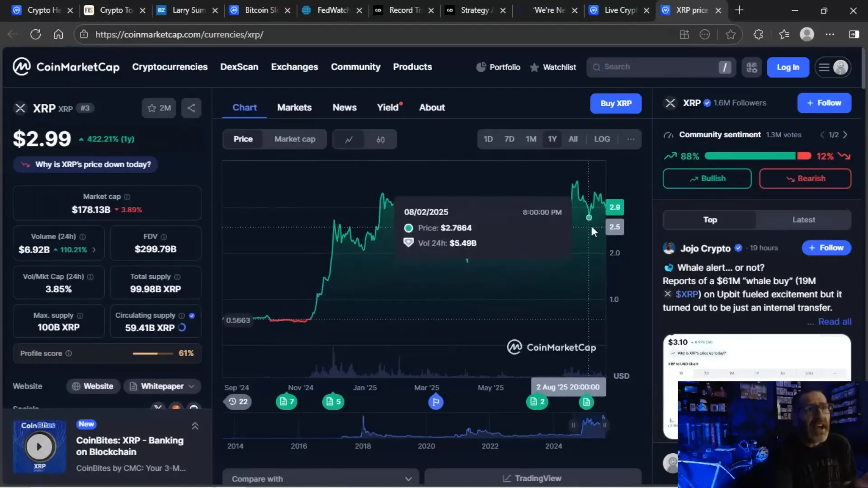Vote Bullish on XRP

coord(707,178)
